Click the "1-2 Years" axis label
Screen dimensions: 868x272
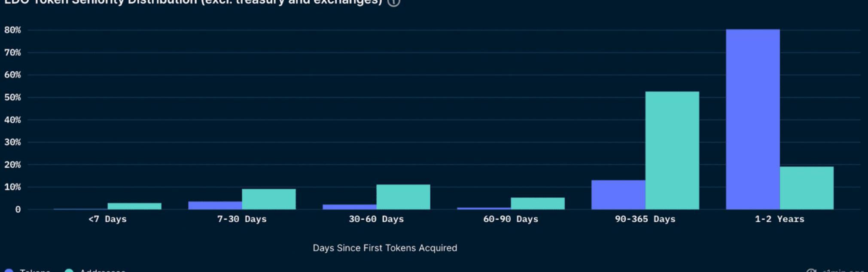coord(780,219)
